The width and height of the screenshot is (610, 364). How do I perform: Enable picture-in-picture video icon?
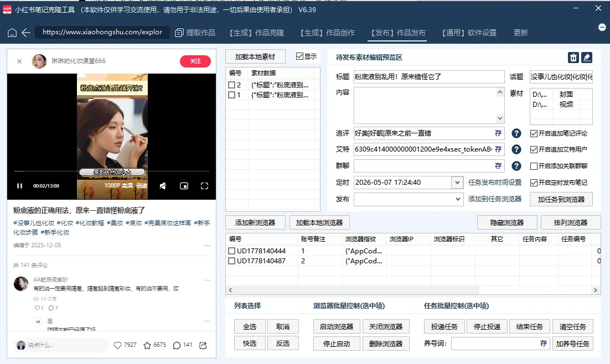[x=184, y=186]
